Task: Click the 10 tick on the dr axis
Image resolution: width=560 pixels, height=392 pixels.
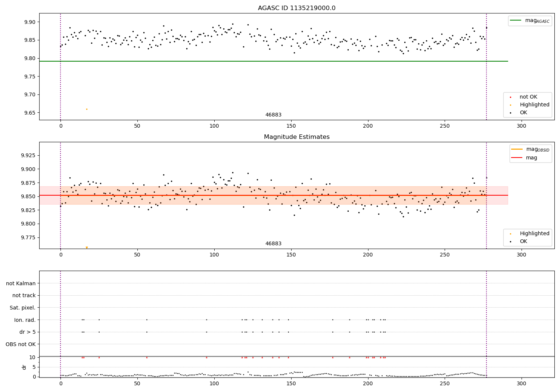Action: 32,357
